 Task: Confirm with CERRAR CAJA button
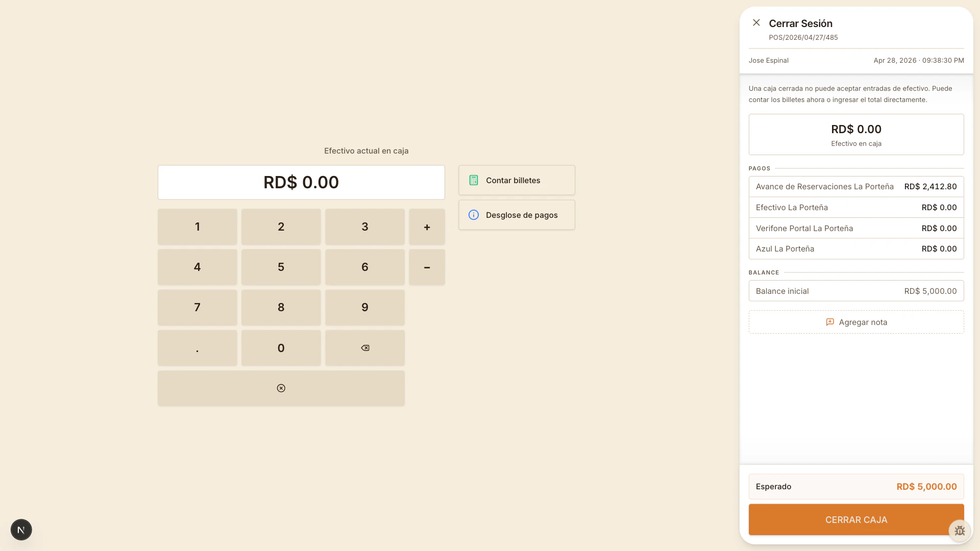(856, 520)
